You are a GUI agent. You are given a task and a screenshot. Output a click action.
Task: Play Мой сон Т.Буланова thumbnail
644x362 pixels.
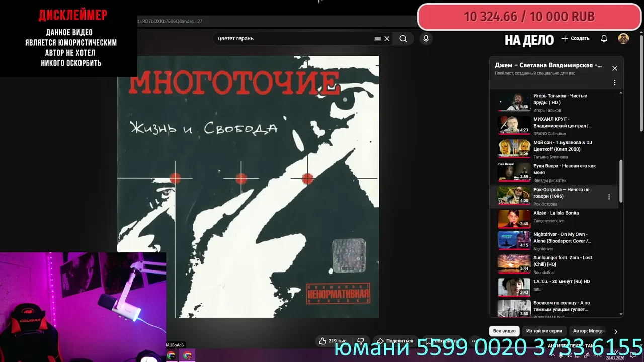pyautogui.click(x=514, y=148)
